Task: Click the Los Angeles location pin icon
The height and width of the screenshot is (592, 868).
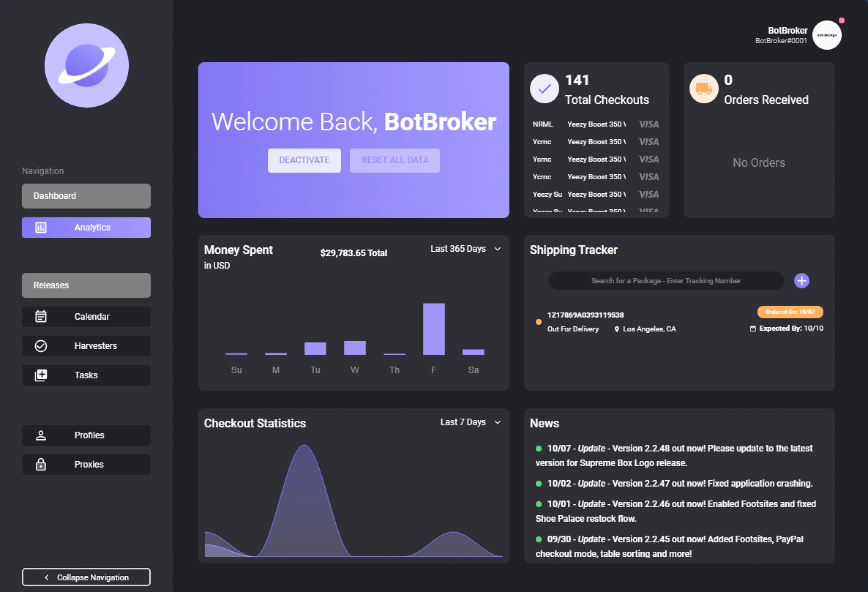Action: (617, 329)
